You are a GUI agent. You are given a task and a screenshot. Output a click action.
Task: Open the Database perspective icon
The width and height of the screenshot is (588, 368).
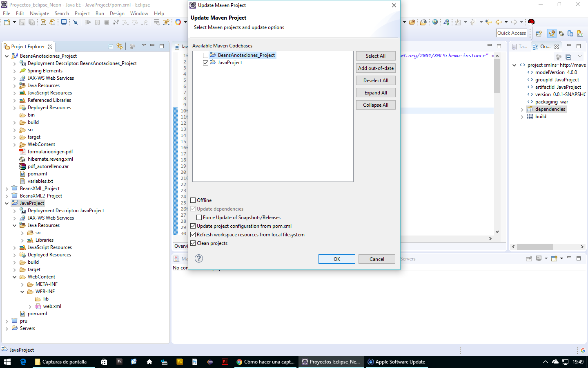(x=570, y=34)
